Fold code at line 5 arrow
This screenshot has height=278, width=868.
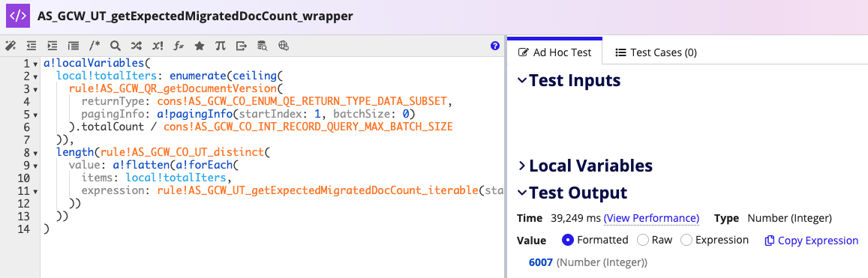36,115
